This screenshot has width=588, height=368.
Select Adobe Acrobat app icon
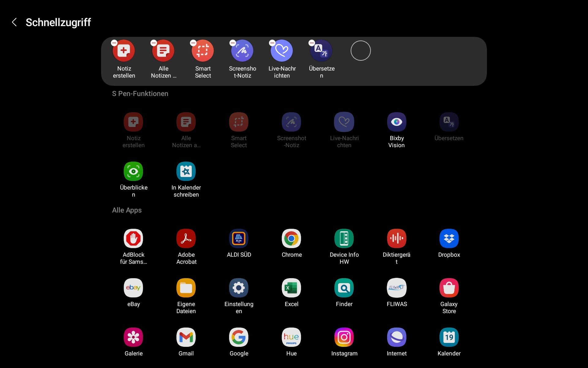186,239
